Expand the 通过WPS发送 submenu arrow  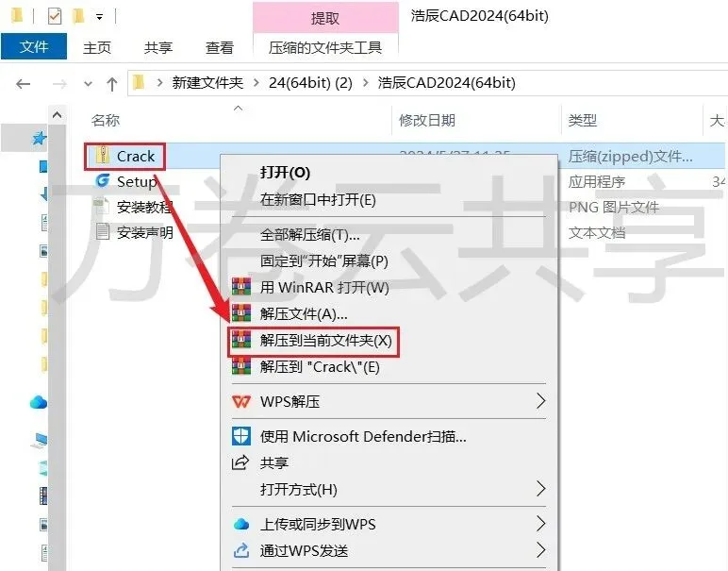541,549
